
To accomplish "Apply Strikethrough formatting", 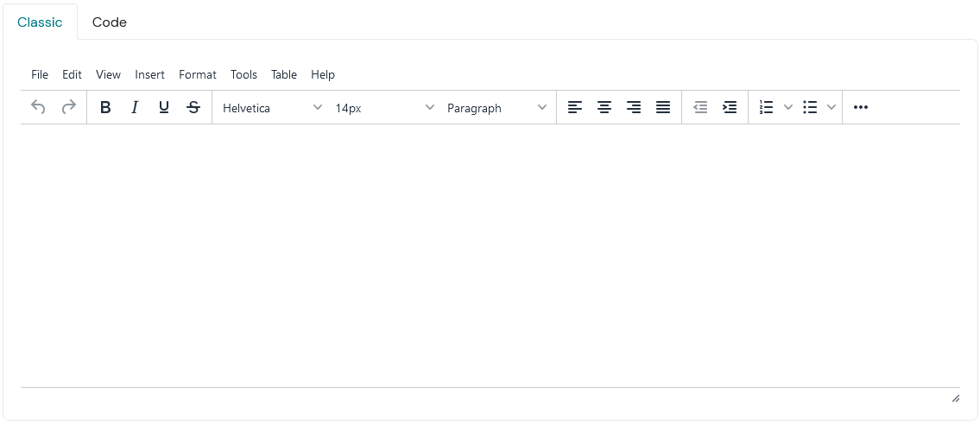I will (193, 107).
